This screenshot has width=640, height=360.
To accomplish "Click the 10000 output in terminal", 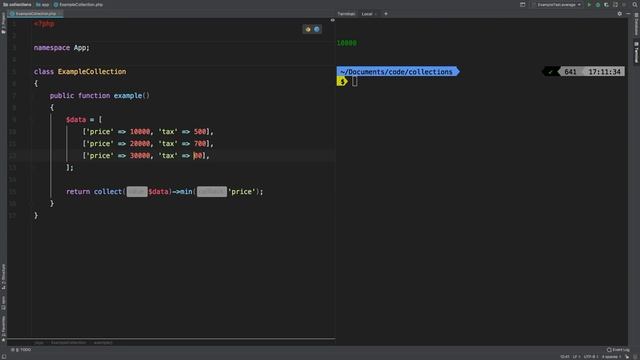I will tap(347, 43).
